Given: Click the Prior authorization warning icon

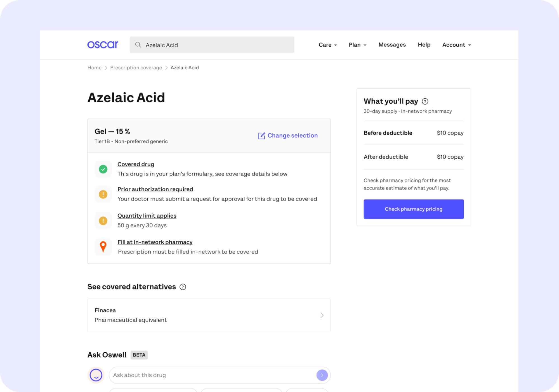Looking at the screenshot, I should coord(103,194).
